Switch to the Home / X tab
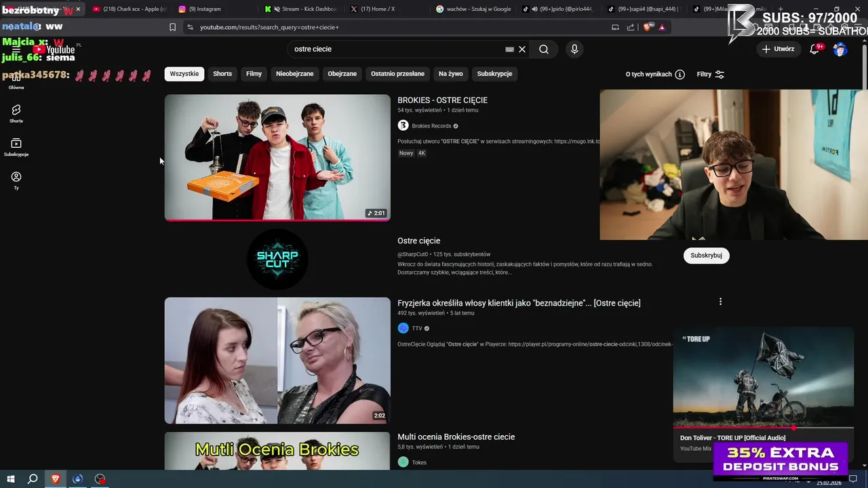Screen dimensions: 868x488 (x=387, y=9)
